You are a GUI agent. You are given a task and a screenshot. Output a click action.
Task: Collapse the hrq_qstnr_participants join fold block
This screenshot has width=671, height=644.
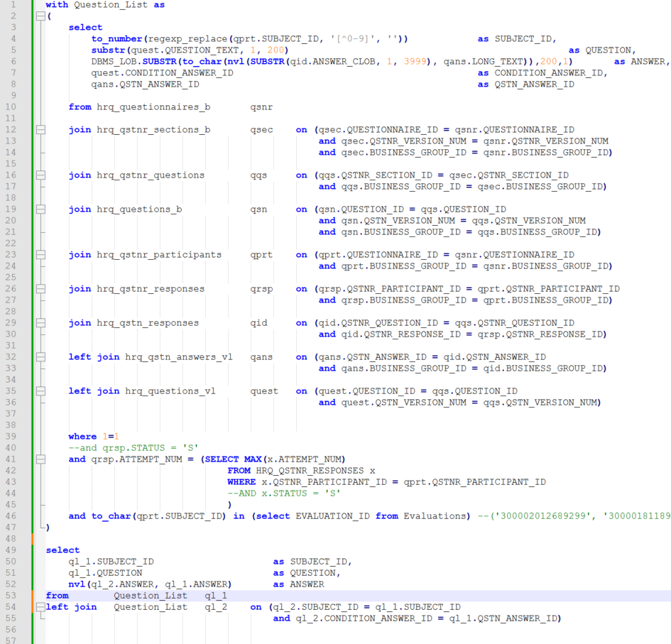[x=40, y=255]
